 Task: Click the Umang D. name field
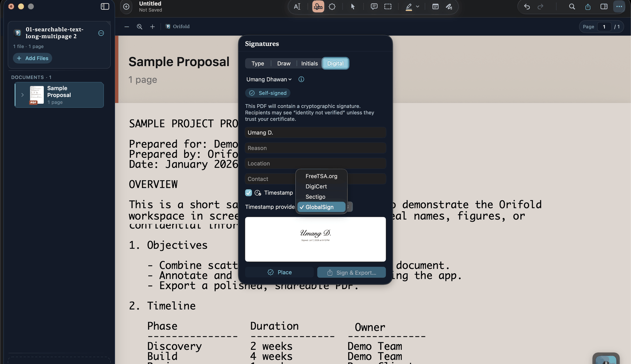tap(315, 133)
